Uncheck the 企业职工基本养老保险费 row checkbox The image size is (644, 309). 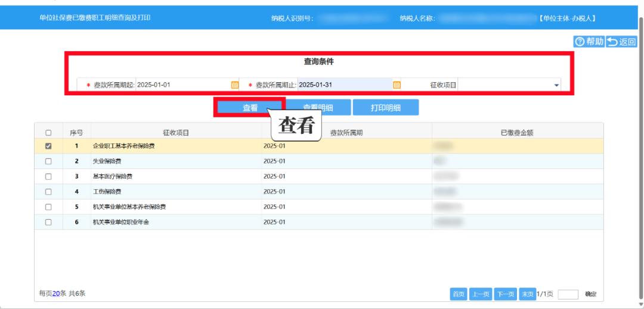pyautogui.click(x=48, y=146)
